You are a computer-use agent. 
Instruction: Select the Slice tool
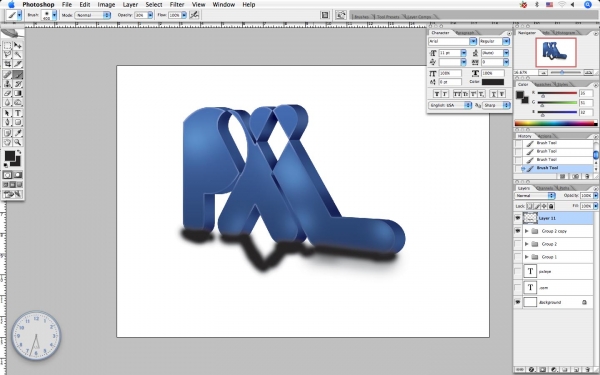(x=18, y=64)
